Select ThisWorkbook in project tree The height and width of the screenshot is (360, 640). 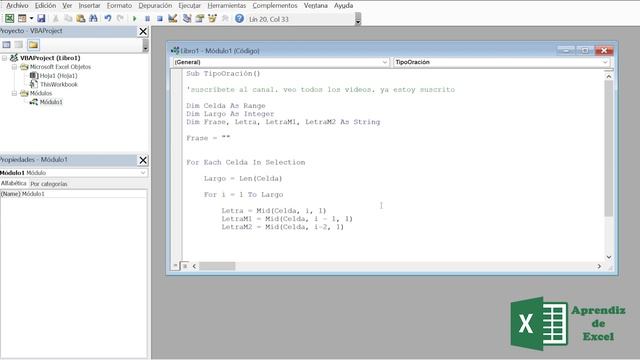(x=59, y=84)
